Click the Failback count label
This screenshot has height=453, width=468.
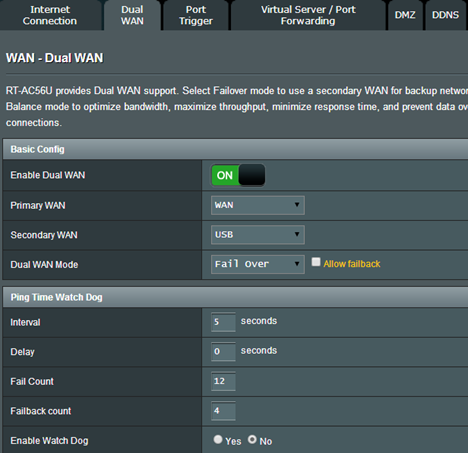point(41,411)
